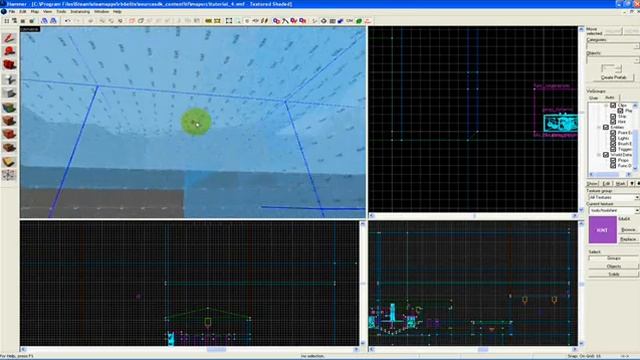Image resolution: width=640 pixels, height=360 pixels.
Task: Open the Toggle Texture Application tool
Action: click(x=9, y=107)
